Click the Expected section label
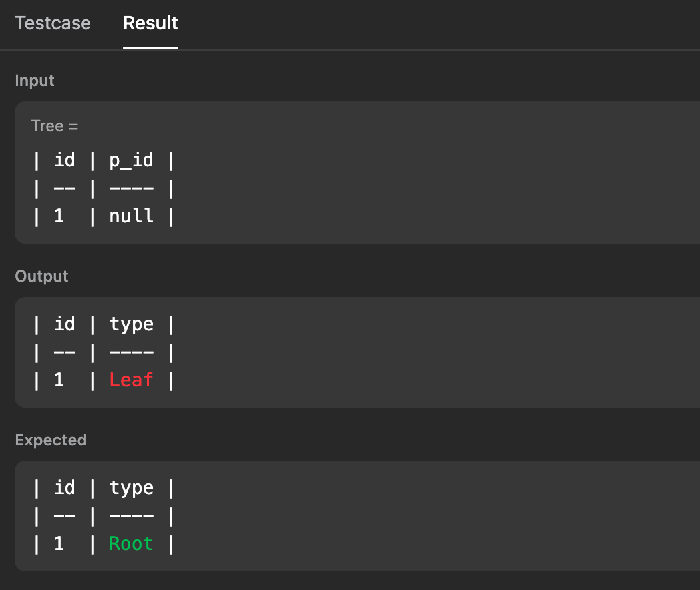 click(51, 440)
